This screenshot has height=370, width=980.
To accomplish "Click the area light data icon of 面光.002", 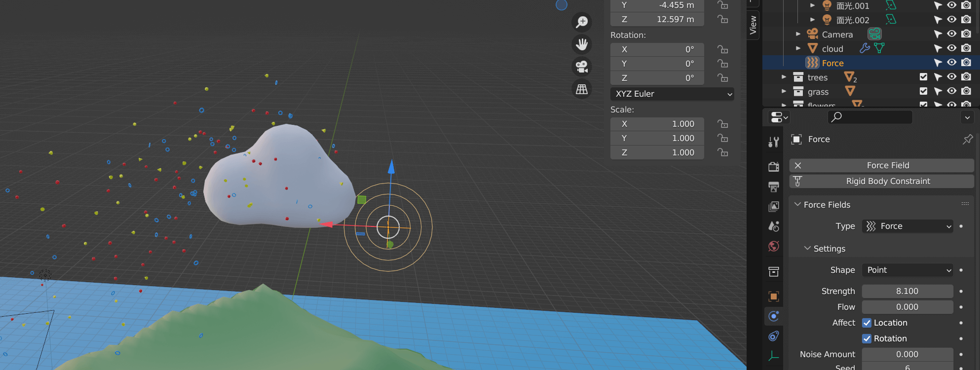I will pyautogui.click(x=891, y=19).
